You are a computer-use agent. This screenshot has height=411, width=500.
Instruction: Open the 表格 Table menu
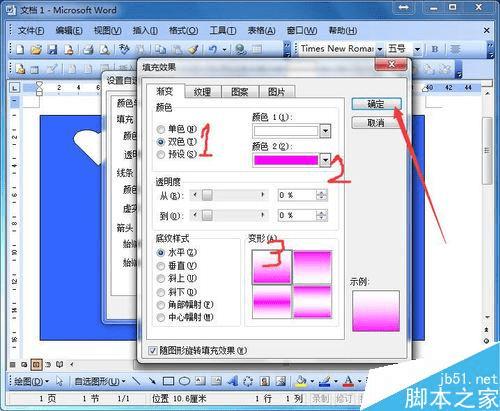(261, 31)
